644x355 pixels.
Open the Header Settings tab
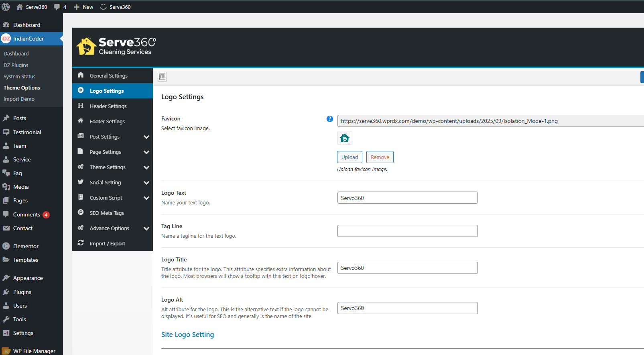coord(108,106)
